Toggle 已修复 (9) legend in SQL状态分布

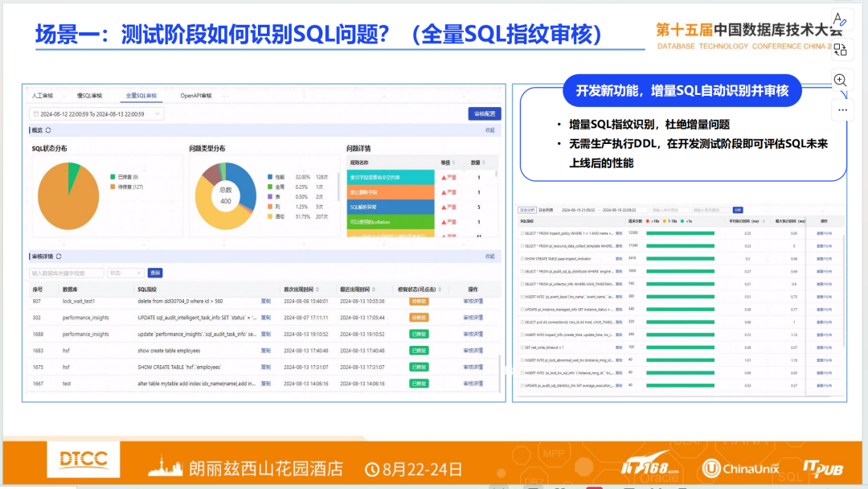[125, 177]
